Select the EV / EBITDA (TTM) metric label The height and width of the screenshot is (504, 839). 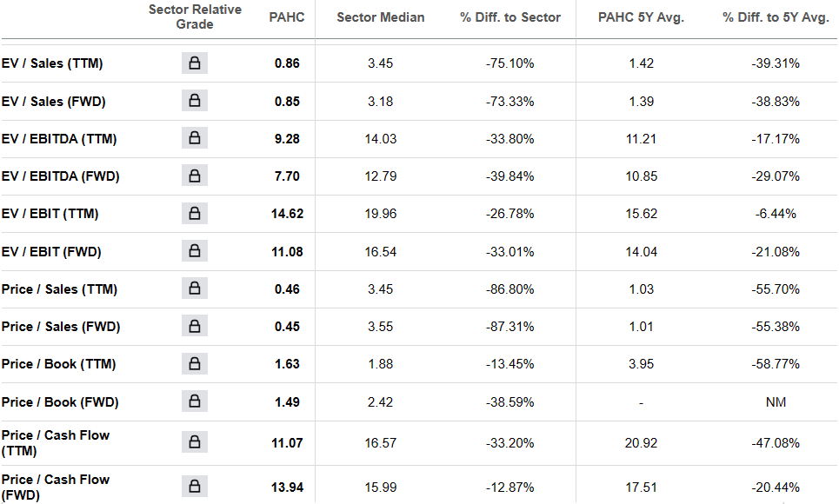point(59,138)
